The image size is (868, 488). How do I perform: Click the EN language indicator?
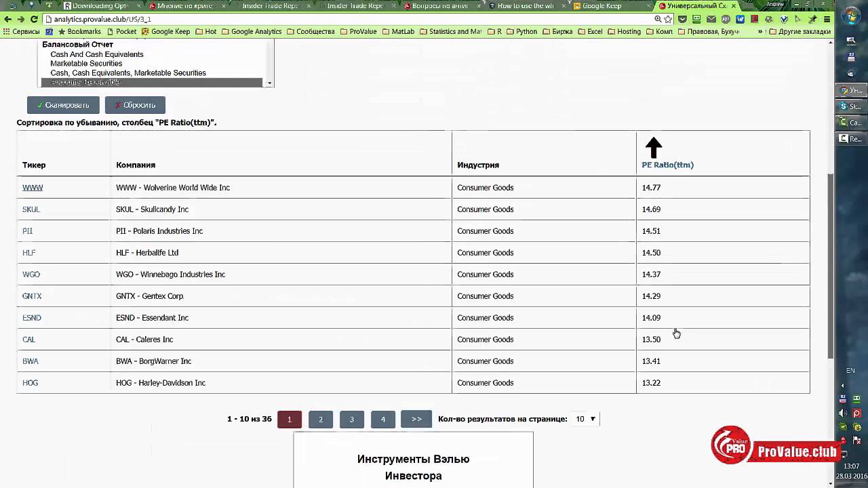850,371
